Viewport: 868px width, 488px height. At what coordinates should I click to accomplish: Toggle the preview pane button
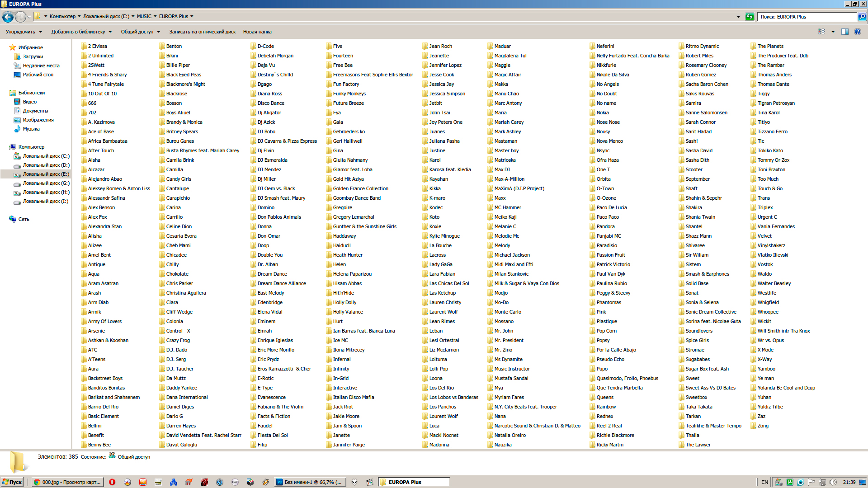(844, 32)
